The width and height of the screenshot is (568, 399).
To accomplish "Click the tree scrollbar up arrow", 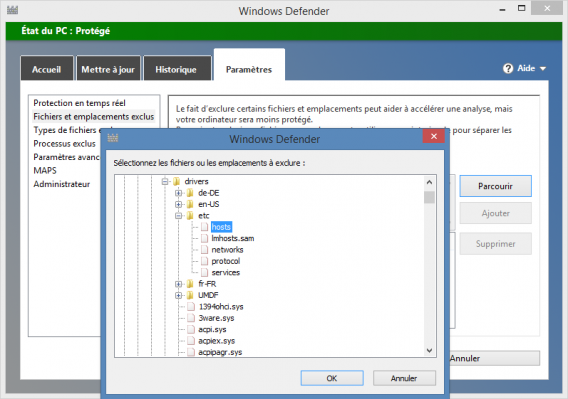I will [x=429, y=182].
